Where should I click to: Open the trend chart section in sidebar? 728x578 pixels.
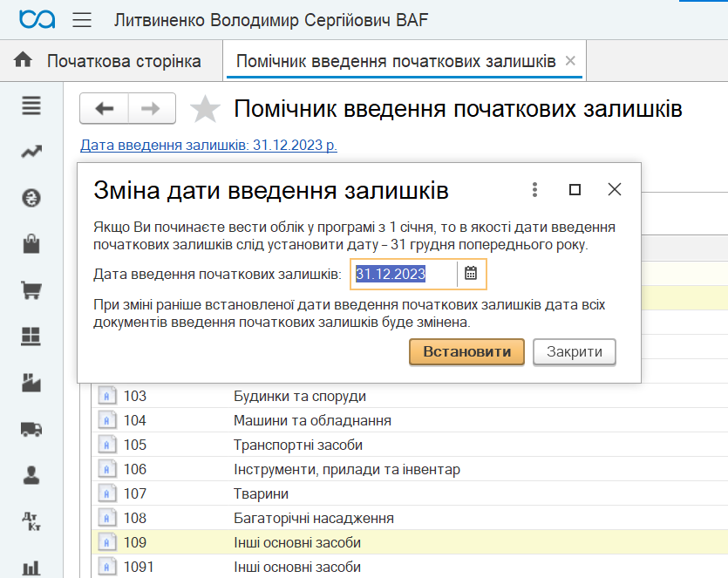pos(31,152)
